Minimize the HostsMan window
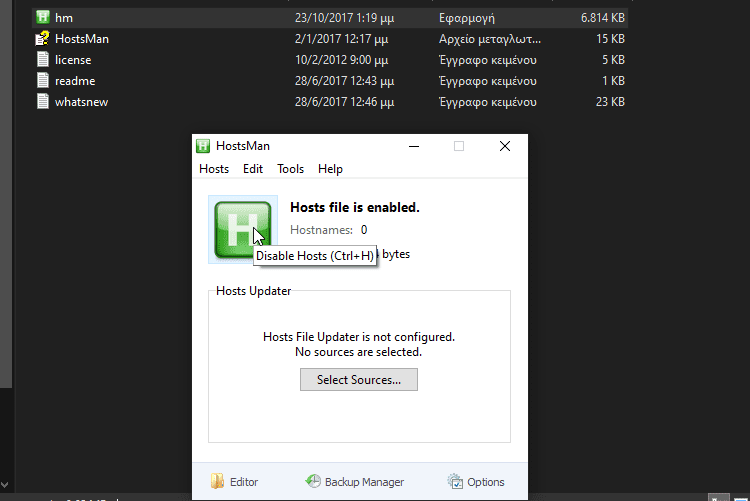750x501 pixels. pyautogui.click(x=414, y=146)
